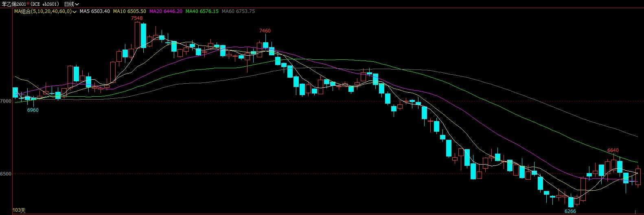Click the 7460 peak price label
Screen dimensions: 644x215
click(x=265, y=31)
